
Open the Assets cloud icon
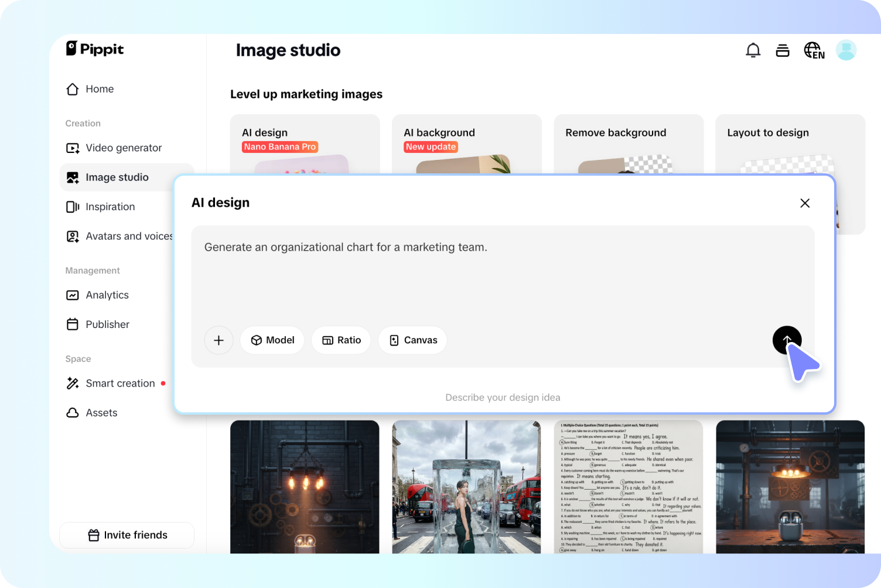[x=72, y=412]
